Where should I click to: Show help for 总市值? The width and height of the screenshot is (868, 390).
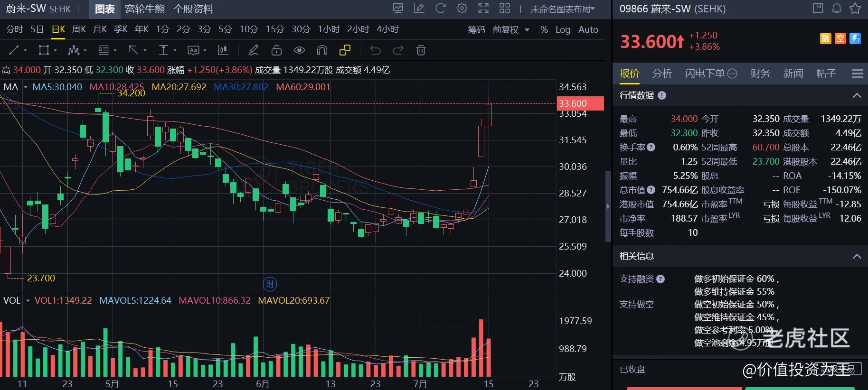[x=651, y=190]
